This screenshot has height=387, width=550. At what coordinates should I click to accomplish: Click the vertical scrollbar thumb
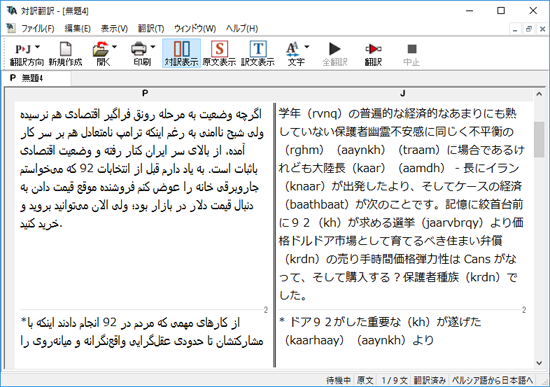[x=539, y=139]
